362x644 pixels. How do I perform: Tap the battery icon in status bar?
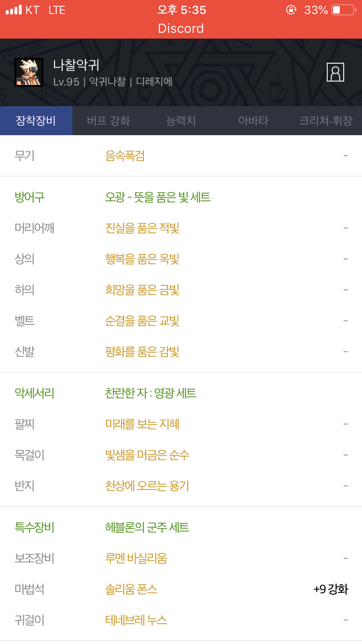pos(343,10)
